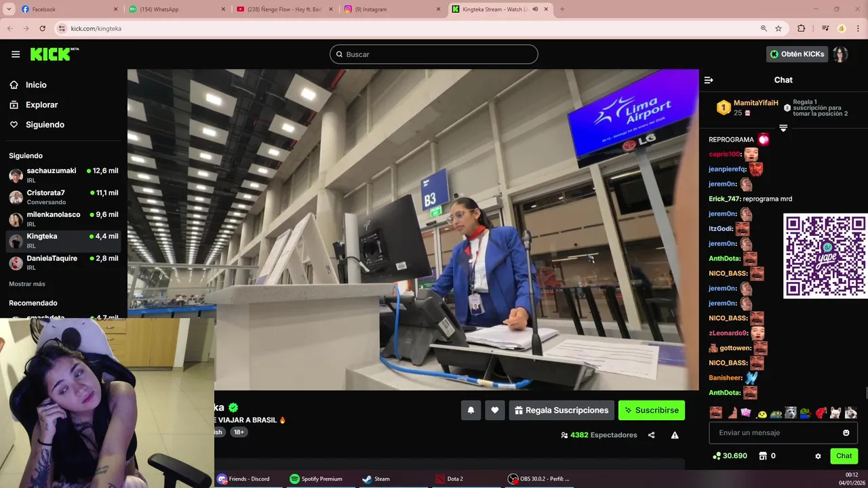
Task: Open media controls icon in toolbar
Action: tap(825, 28)
